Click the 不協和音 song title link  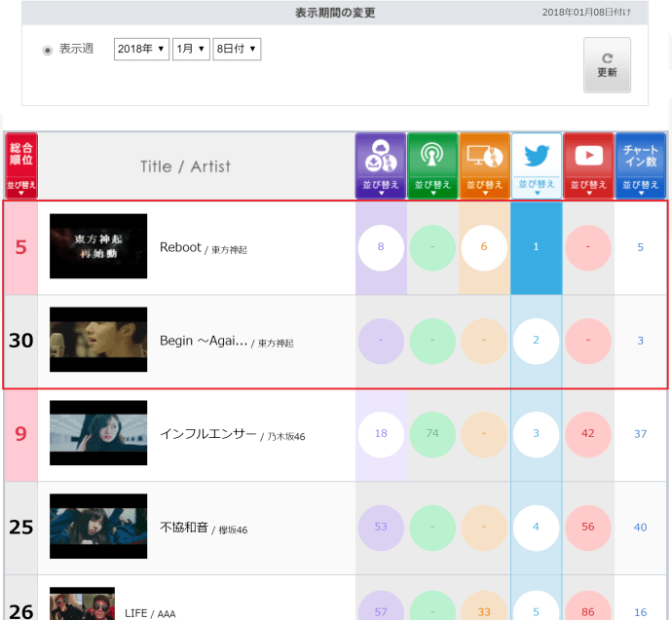click(x=184, y=528)
